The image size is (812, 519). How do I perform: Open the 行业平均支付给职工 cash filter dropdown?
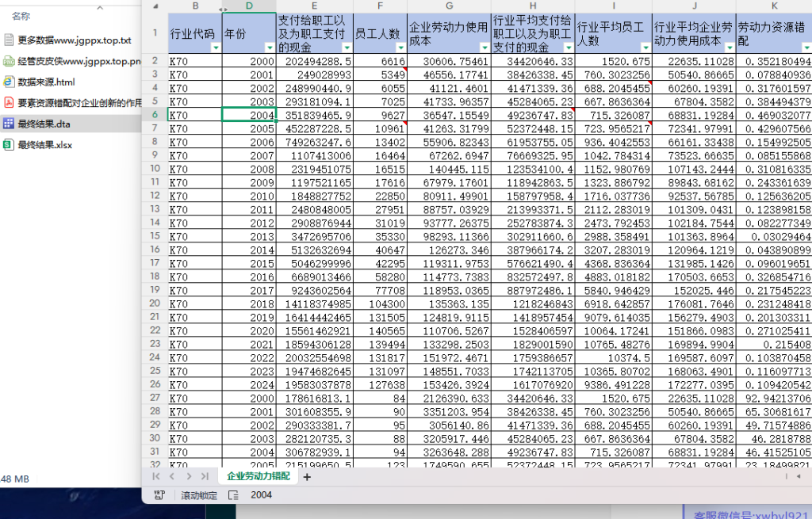click(569, 48)
